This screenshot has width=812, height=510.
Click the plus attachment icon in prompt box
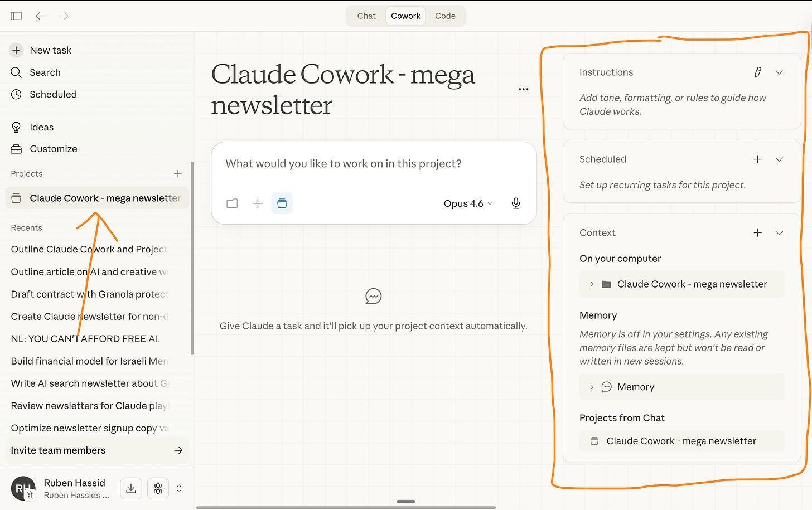258,203
